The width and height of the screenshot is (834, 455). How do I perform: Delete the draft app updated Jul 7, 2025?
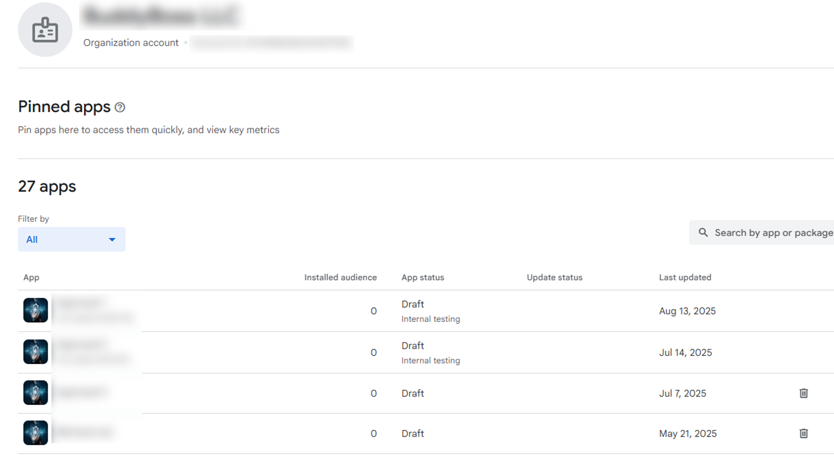coord(803,393)
